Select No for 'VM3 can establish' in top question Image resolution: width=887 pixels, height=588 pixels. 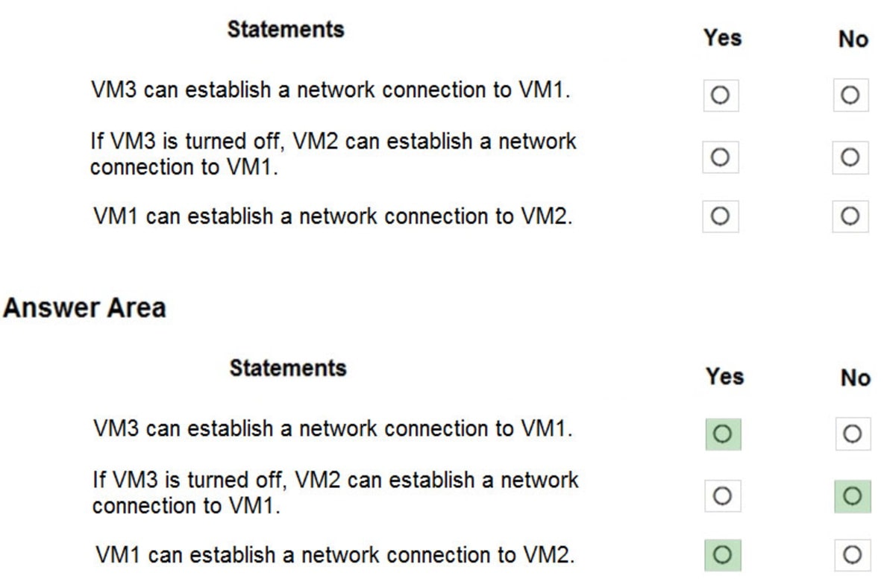coord(850,96)
